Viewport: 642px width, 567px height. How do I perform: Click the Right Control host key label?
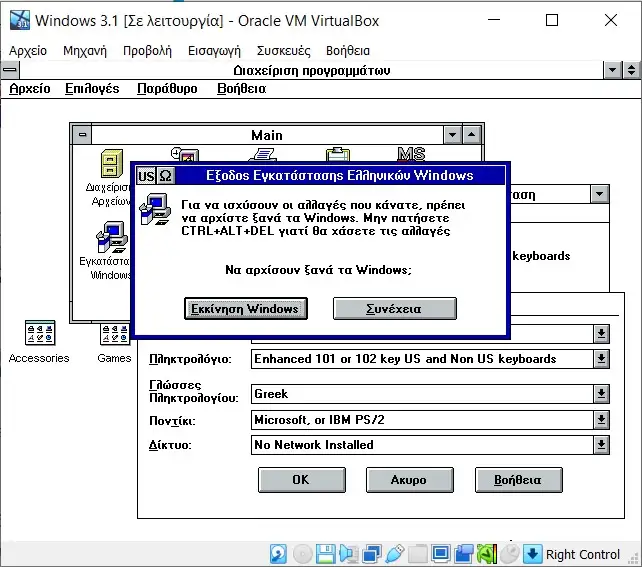coord(583,554)
